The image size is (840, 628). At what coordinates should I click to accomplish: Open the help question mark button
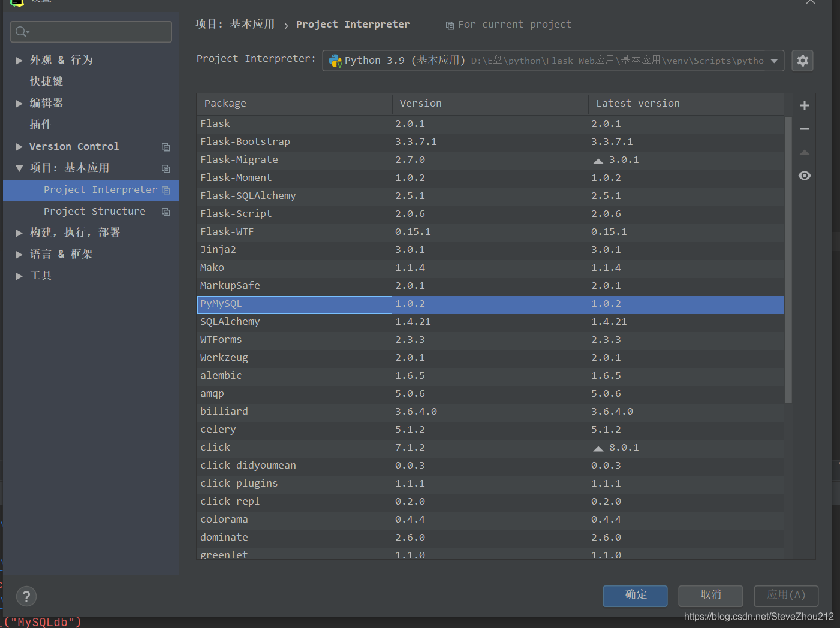[x=26, y=596]
